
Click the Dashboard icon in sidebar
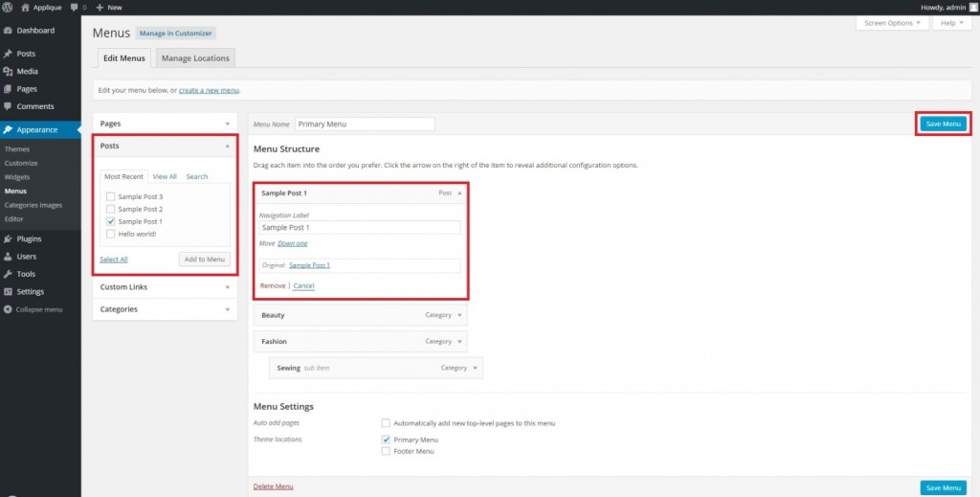coord(8,31)
